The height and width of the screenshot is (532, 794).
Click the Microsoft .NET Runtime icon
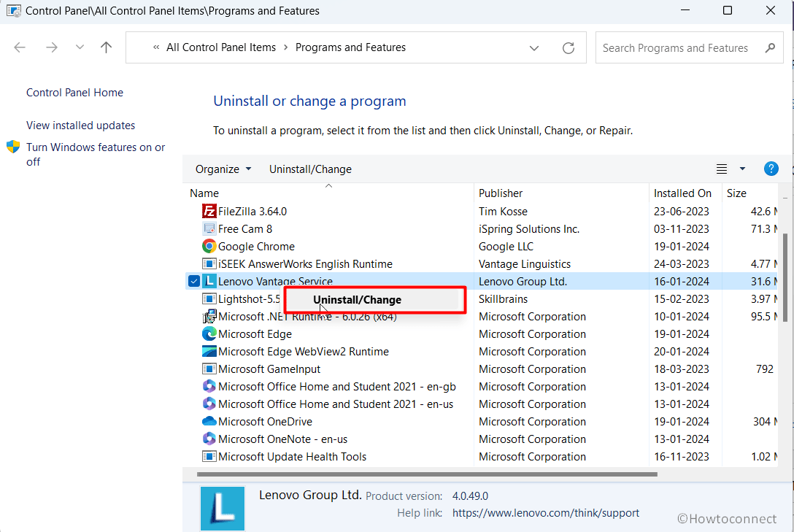click(x=209, y=317)
